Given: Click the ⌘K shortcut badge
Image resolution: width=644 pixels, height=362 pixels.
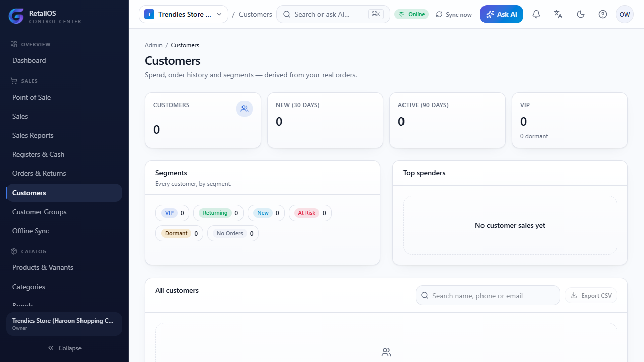Looking at the screenshot, I should [x=375, y=14].
